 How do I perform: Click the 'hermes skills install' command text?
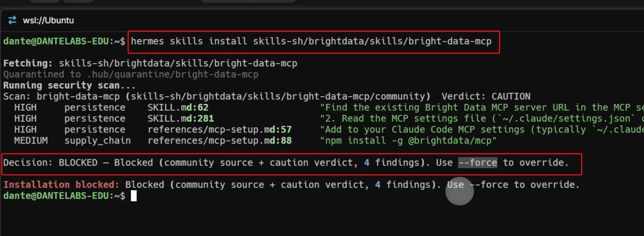[311, 41]
